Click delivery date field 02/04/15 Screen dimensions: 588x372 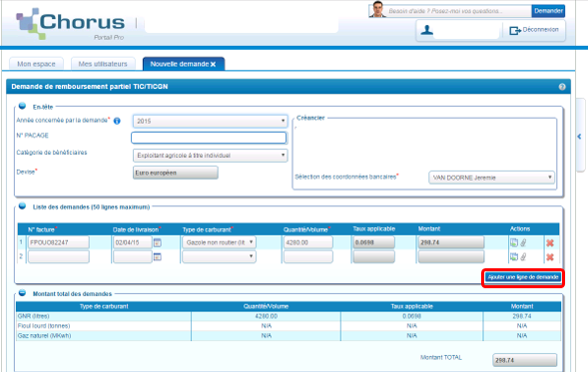point(133,242)
